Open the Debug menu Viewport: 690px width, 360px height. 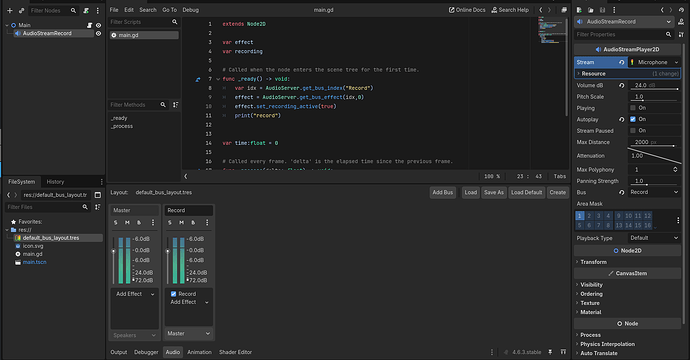click(191, 10)
